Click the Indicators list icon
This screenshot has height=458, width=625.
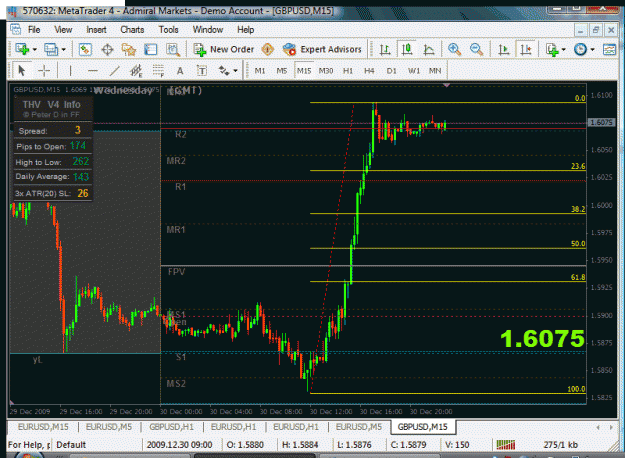pos(552,49)
